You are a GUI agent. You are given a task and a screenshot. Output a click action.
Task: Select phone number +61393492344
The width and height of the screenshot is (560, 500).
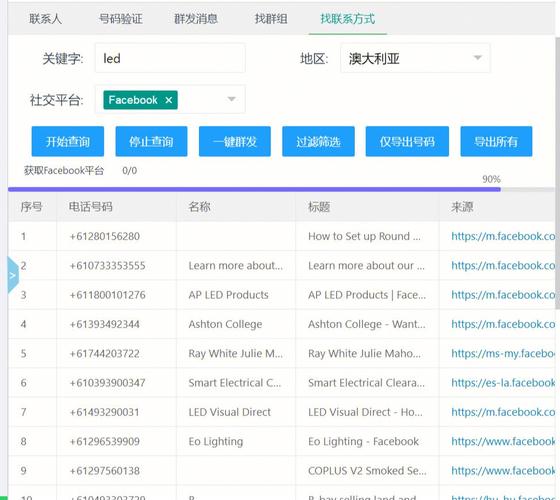tap(105, 324)
